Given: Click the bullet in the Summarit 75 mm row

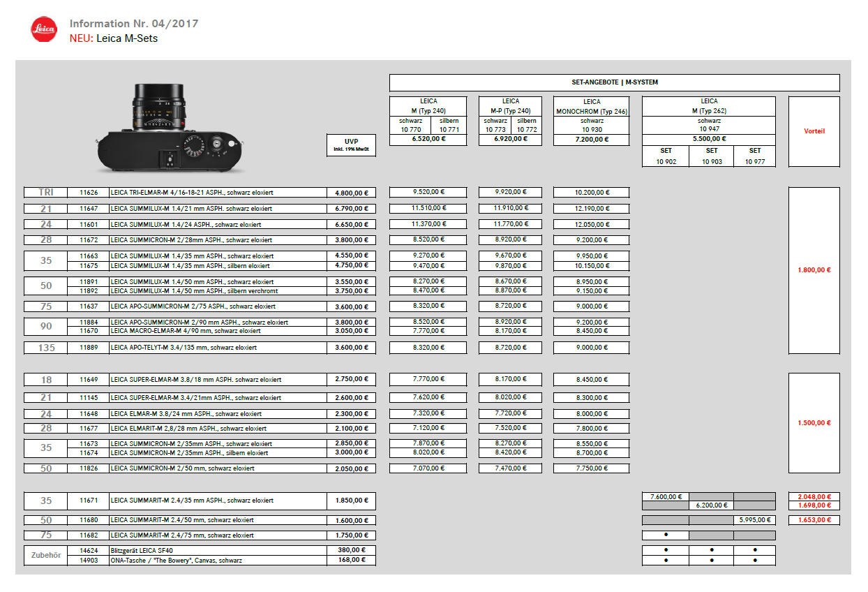Looking at the screenshot, I should point(666,535).
